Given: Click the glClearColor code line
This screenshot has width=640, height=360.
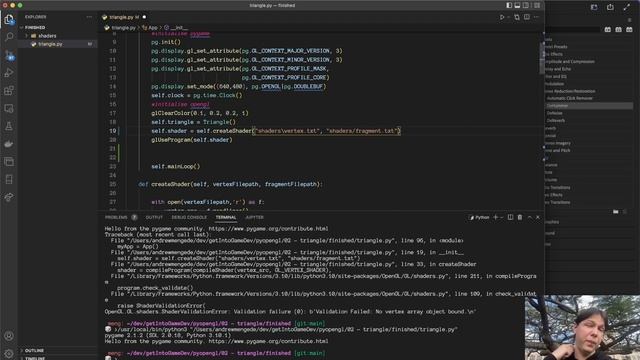Looking at the screenshot, I should click(200, 113).
